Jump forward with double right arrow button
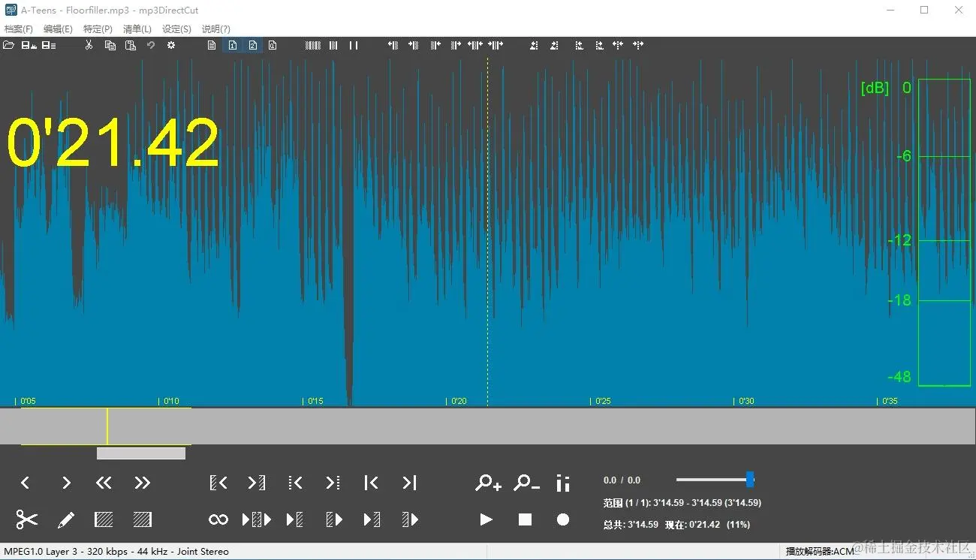 point(142,483)
